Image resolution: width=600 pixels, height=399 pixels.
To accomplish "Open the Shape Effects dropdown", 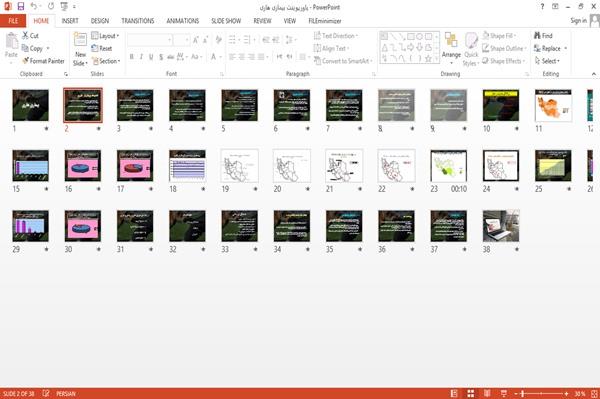I will point(503,61).
